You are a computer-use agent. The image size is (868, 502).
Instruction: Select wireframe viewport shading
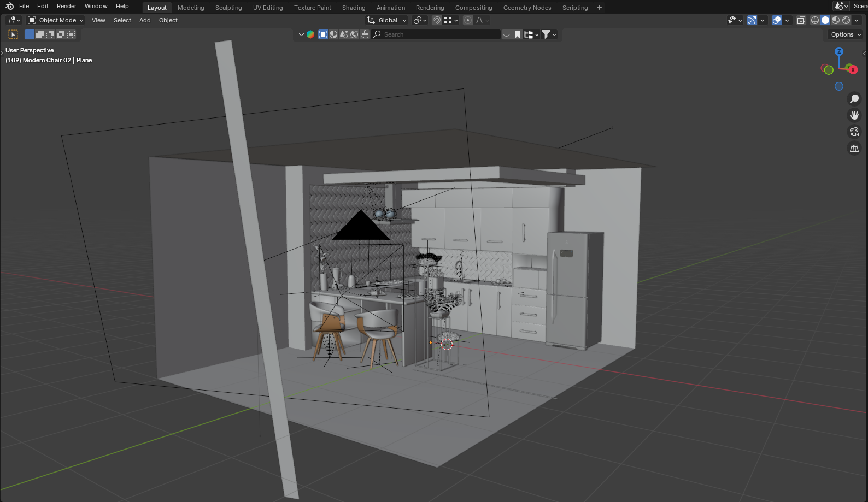(x=814, y=20)
